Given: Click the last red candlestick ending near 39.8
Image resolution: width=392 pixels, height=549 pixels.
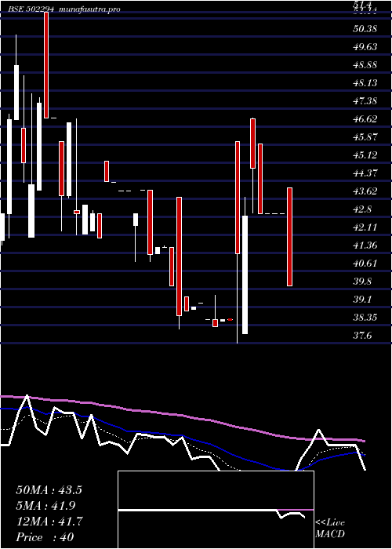Looking at the screenshot, I should tap(289, 237).
